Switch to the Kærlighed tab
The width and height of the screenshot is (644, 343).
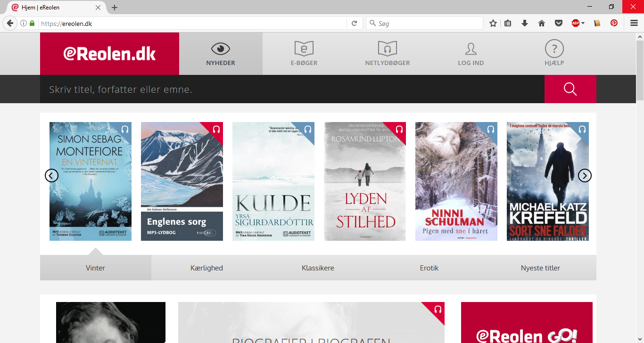[206, 268]
